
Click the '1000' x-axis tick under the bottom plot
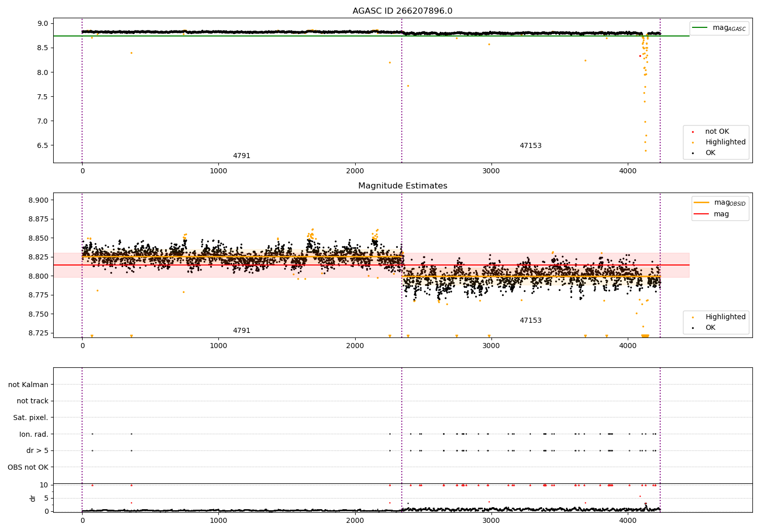pyautogui.click(x=218, y=521)
